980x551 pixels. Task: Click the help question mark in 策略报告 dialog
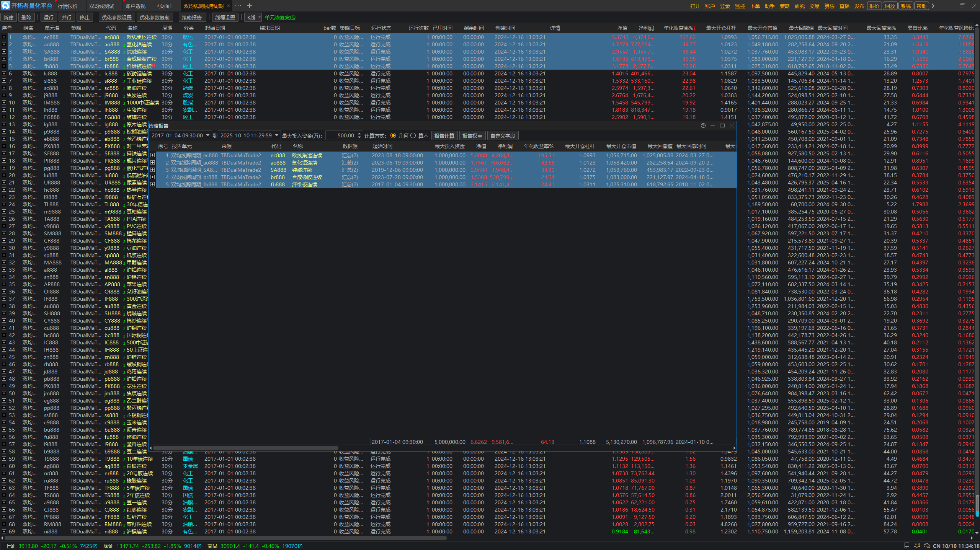click(x=703, y=126)
